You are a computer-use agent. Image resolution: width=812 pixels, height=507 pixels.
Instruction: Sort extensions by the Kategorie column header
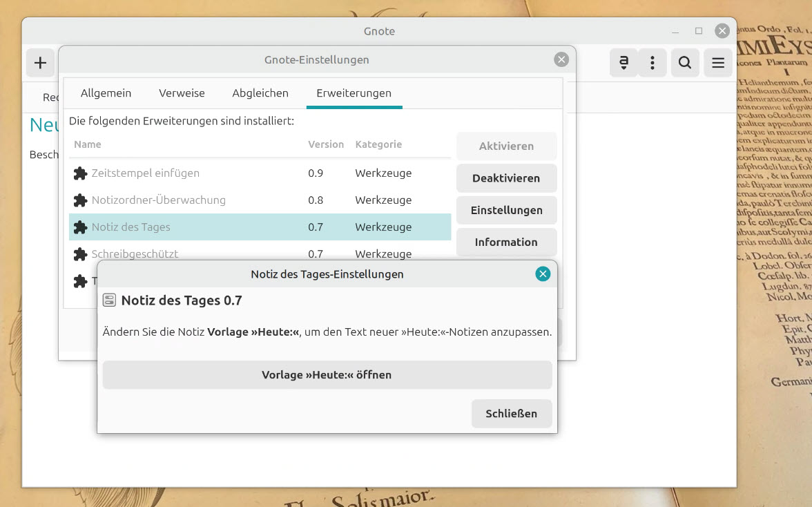(378, 144)
